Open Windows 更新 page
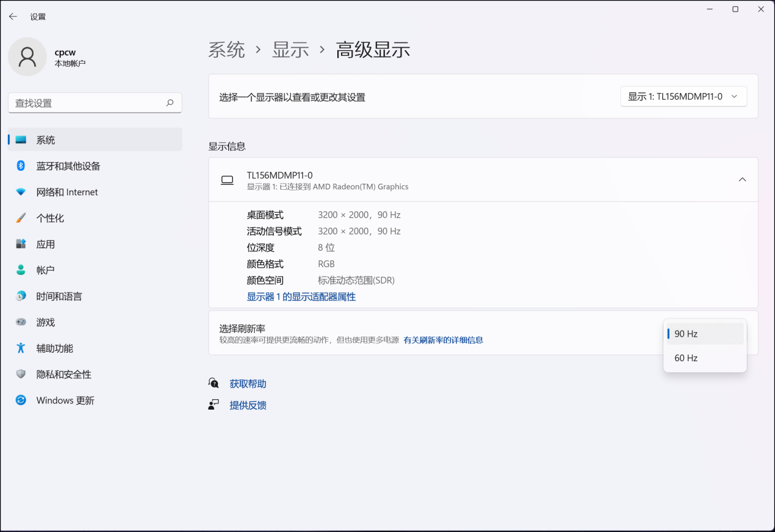The image size is (775, 532). pos(65,400)
